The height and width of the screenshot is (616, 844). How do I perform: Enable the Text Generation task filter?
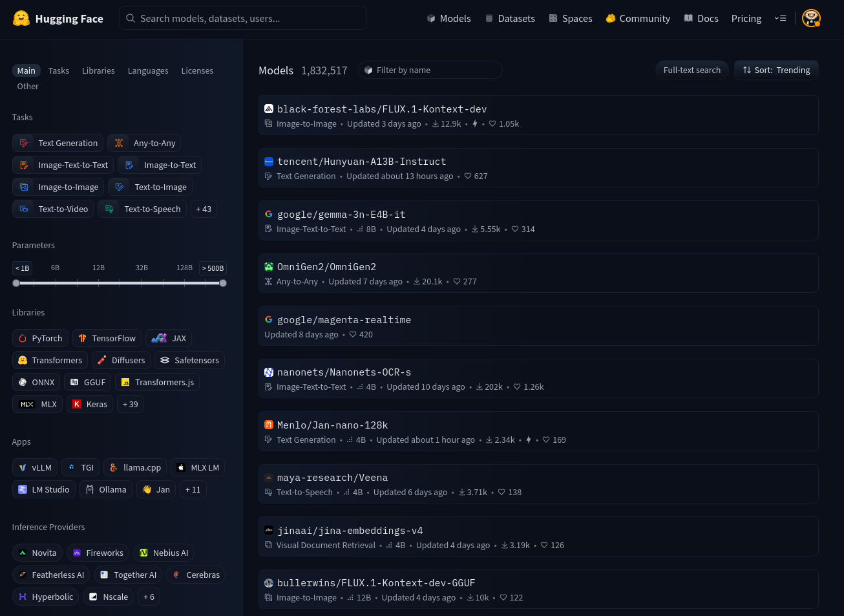pyautogui.click(x=58, y=143)
